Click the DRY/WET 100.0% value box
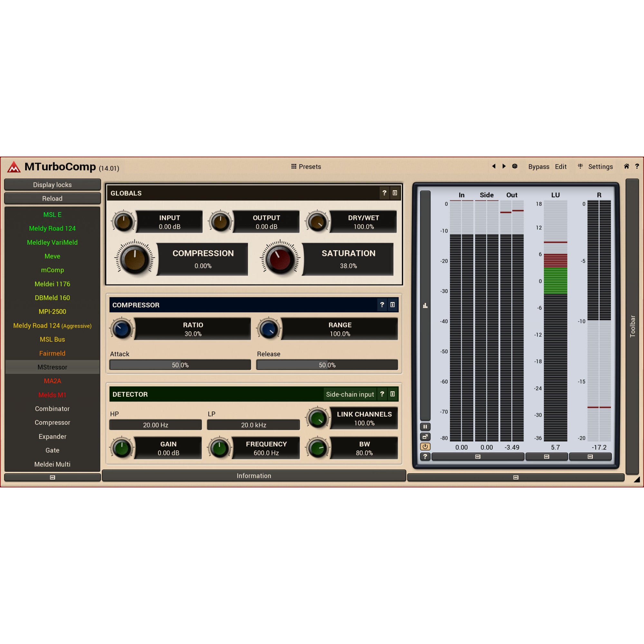Image resolution: width=644 pixels, height=644 pixels. [363, 222]
